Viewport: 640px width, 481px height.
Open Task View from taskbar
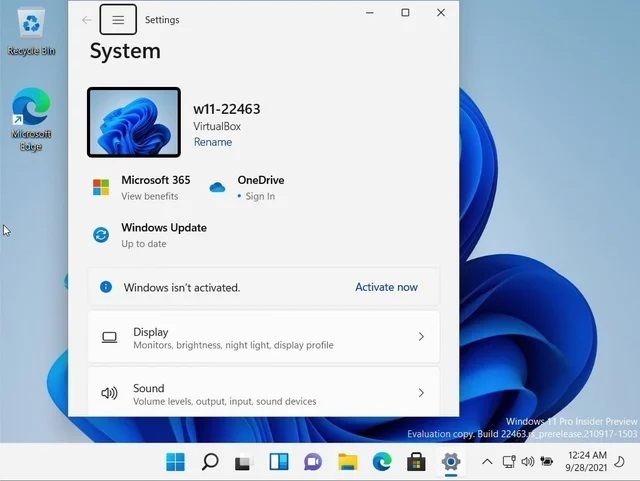pyautogui.click(x=243, y=462)
